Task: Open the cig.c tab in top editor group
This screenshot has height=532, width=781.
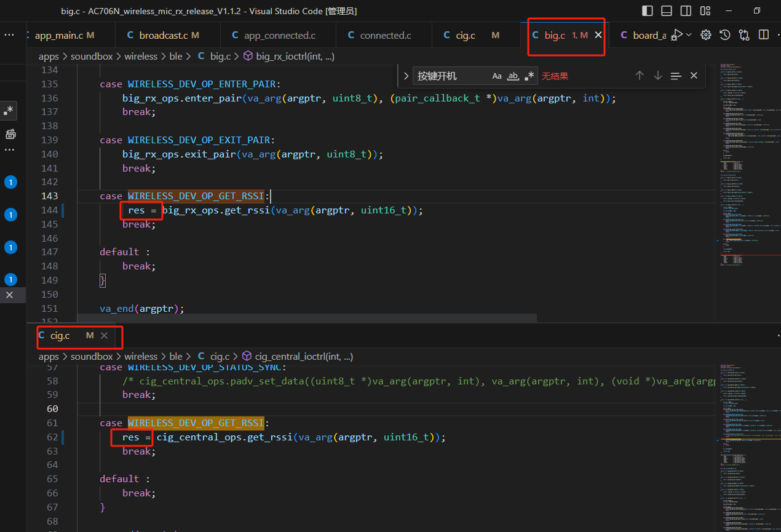Action: coord(476,36)
